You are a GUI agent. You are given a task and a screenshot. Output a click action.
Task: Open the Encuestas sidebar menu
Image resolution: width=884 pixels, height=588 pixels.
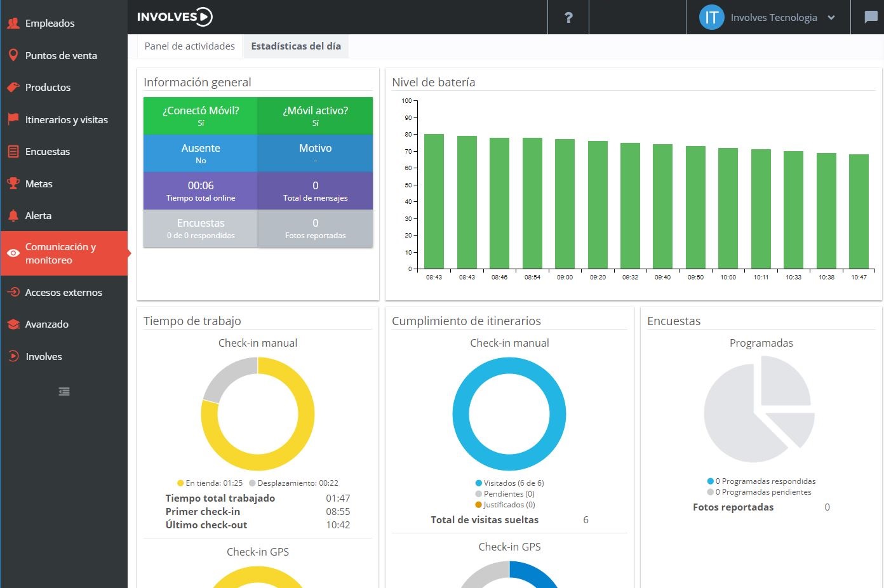64,152
